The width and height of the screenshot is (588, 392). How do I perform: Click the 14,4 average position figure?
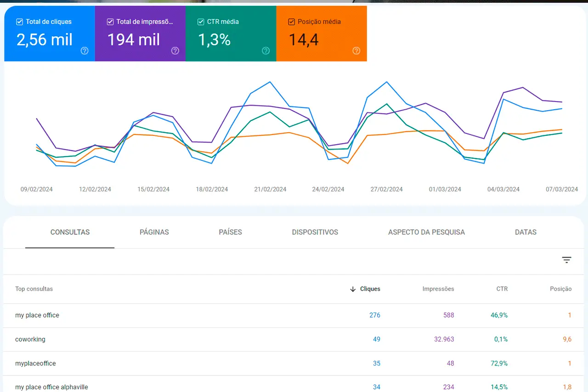pos(304,40)
